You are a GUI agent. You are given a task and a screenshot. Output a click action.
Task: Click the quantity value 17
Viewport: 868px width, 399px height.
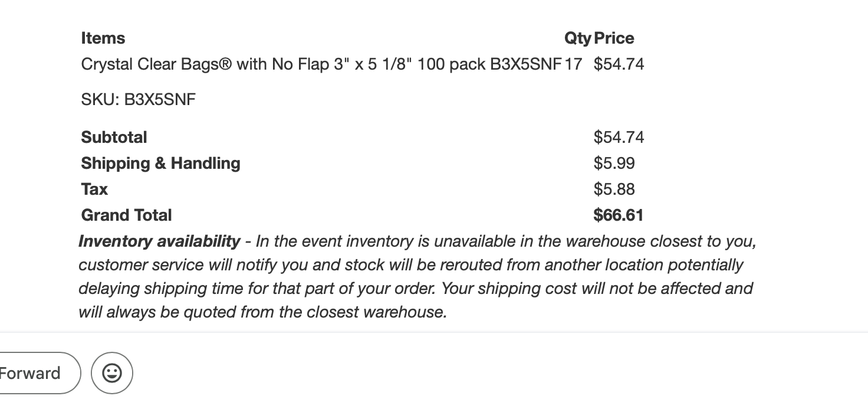[x=573, y=64]
